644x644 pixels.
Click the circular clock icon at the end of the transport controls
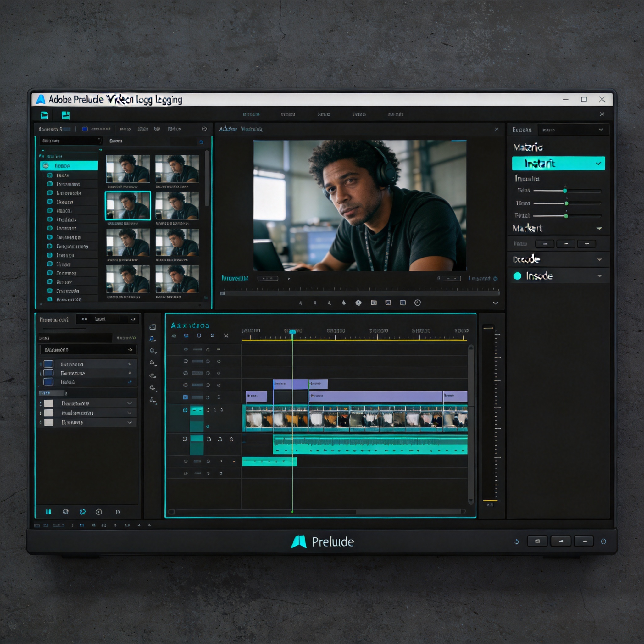(x=417, y=303)
